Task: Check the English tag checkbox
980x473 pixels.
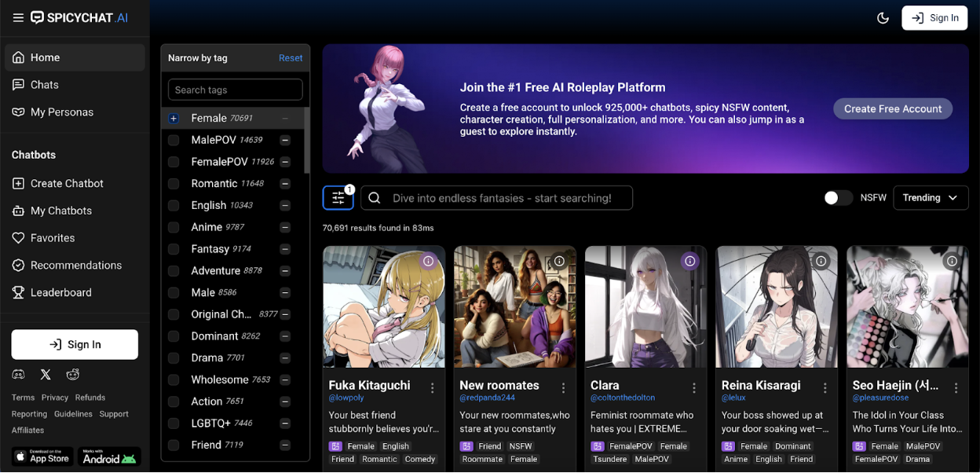Action: 174,205
